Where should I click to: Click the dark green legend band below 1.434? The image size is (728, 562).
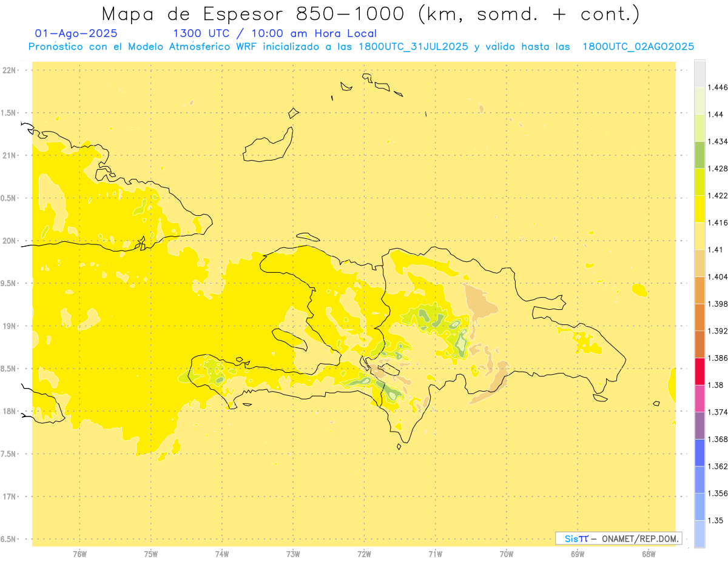pyautogui.click(x=699, y=155)
